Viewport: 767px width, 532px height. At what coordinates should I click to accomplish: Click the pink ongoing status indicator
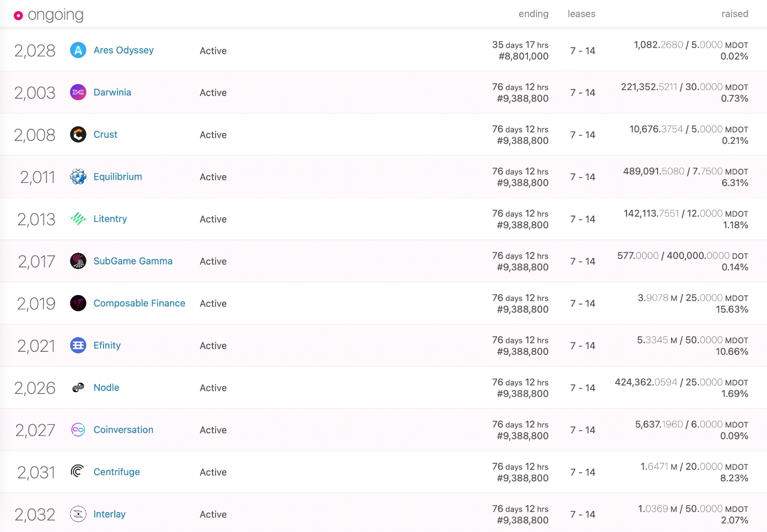tap(18, 16)
